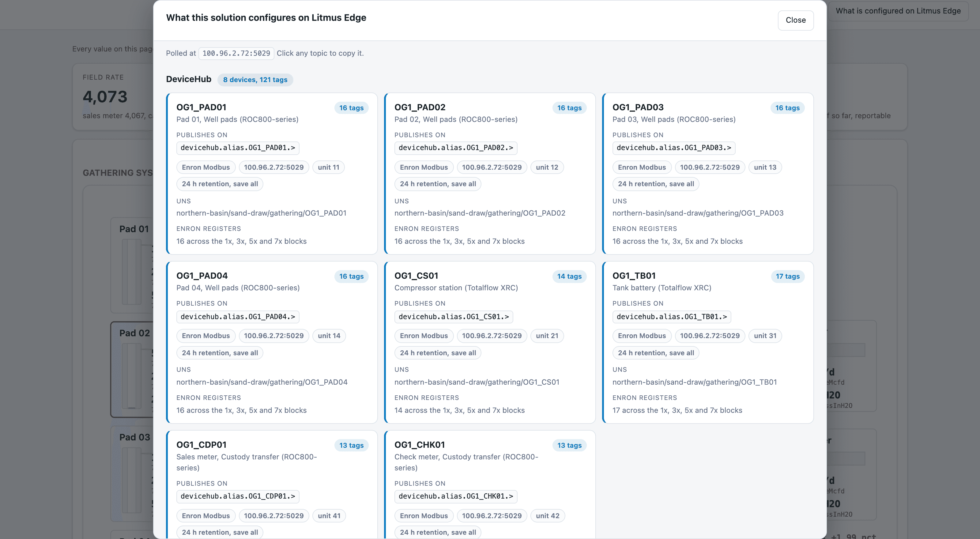Image resolution: width=980 pixels, height=539 pixels.
Task: Copy topic devicehub.alias.OG1_PAD03.>
Action: 674,148
